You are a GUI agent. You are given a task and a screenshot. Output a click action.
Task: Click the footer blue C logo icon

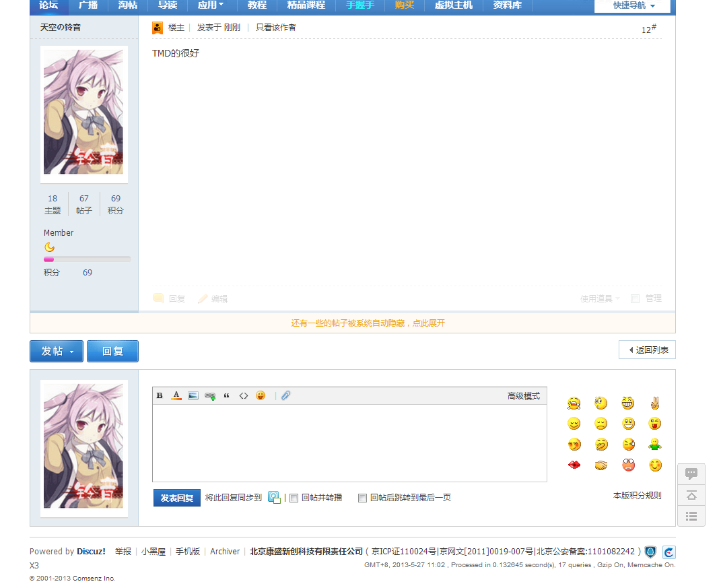(x=669, y=552)
